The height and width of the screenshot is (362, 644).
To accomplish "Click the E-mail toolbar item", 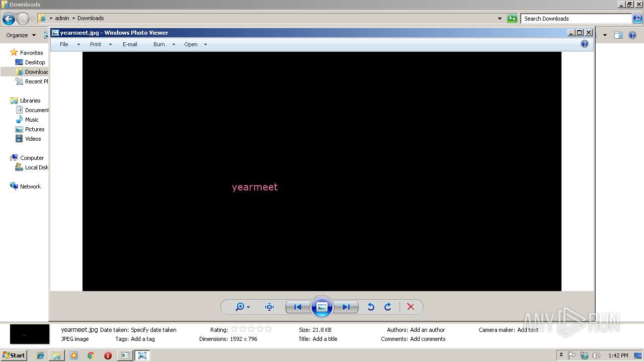I will 130,44.
